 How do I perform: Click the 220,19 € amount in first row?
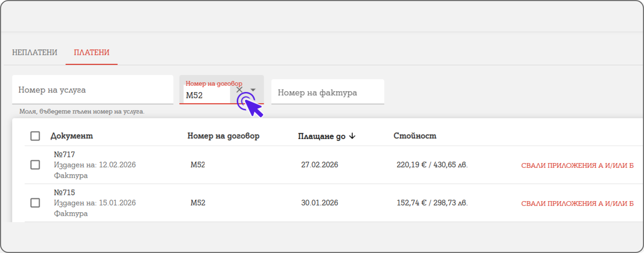(x=411, y=165)
